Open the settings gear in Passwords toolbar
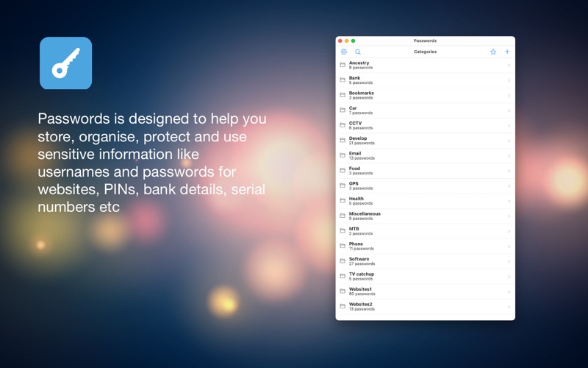The image size is (588, 368). 344,52
